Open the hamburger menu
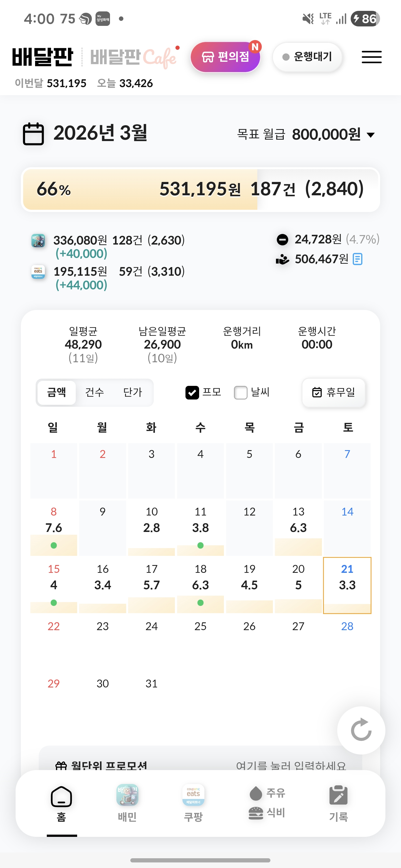This screenshot has height=868, width=401. pos(371,57)
